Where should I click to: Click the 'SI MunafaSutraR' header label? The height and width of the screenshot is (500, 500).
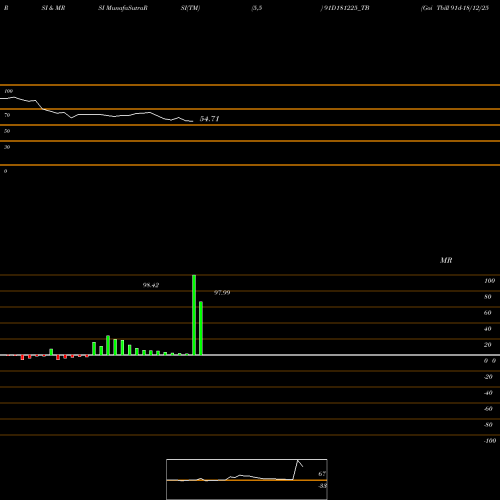[123, 8]
